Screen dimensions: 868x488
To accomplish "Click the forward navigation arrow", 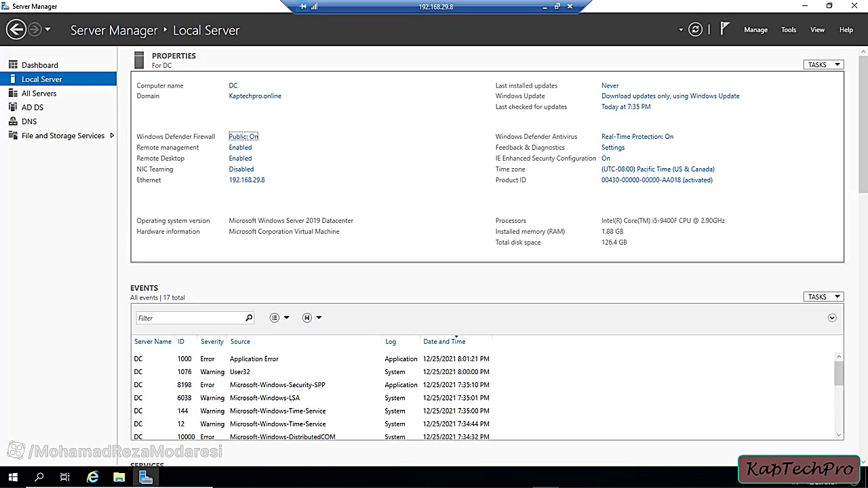I will tap(35, 29).
